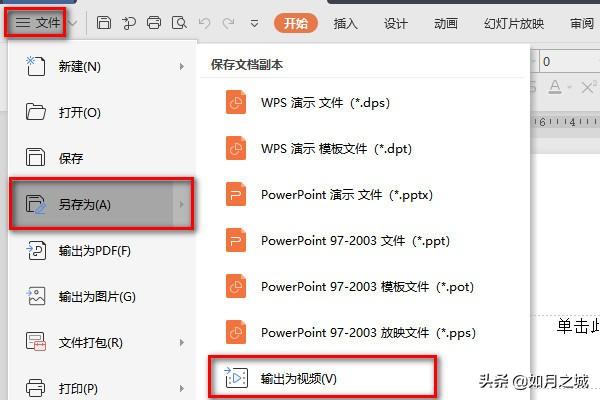Click the orange icon for *.dpt format

tap(236, 148)
